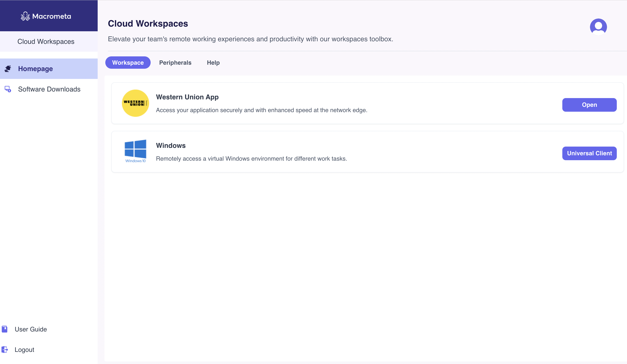Click the 'Remotely access a virtual Windows' description
627x364 pixels.
click(x=251, y=159)
